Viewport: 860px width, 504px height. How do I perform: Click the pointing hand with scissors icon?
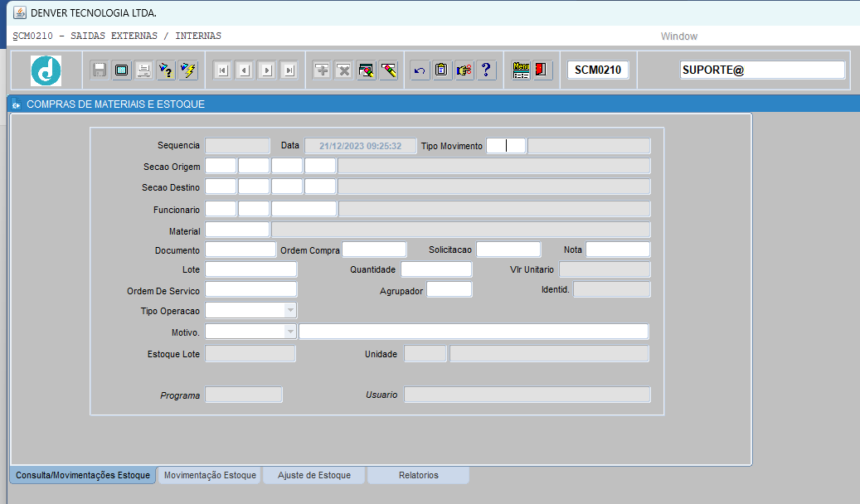(x=464, y=70)
